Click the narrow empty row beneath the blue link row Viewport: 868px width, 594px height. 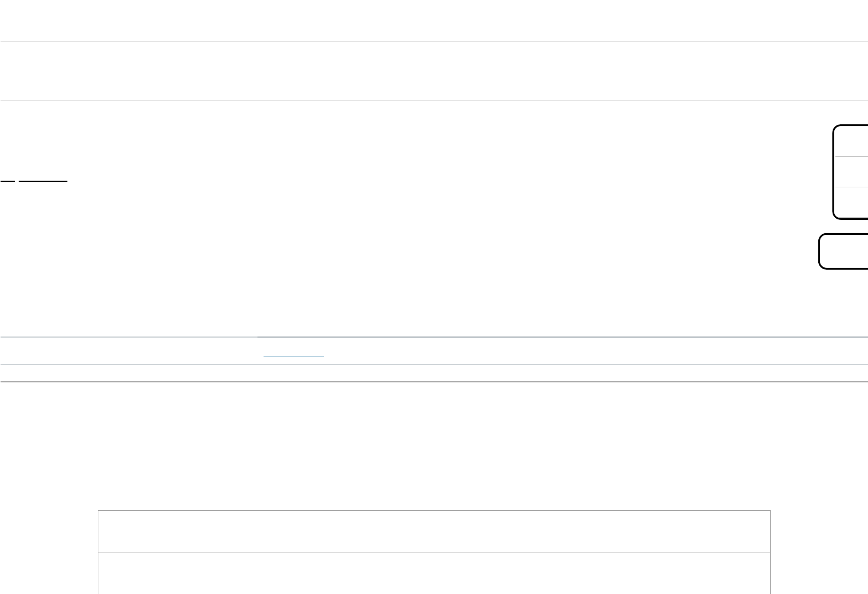[434, 373]
